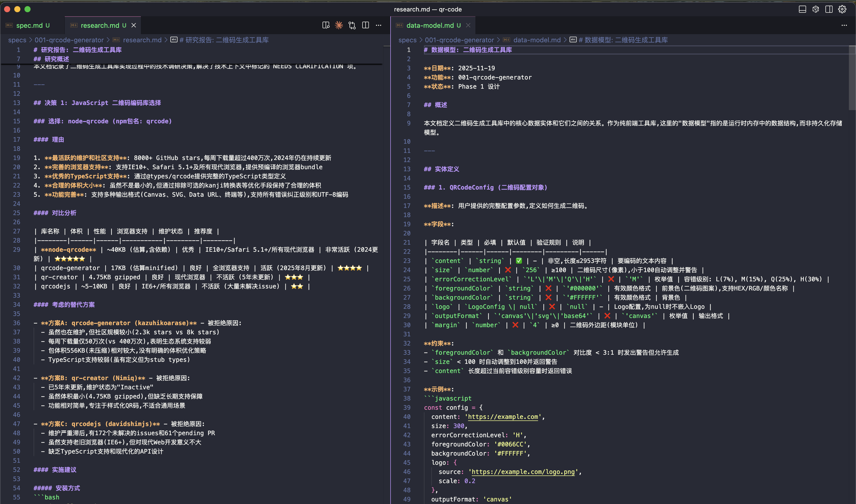Expand the 'specs' breadcrumb in left editor
Image resolution: width=856 pixels, height=504 pixels.
pyautogui.click(x=17, y=40)
